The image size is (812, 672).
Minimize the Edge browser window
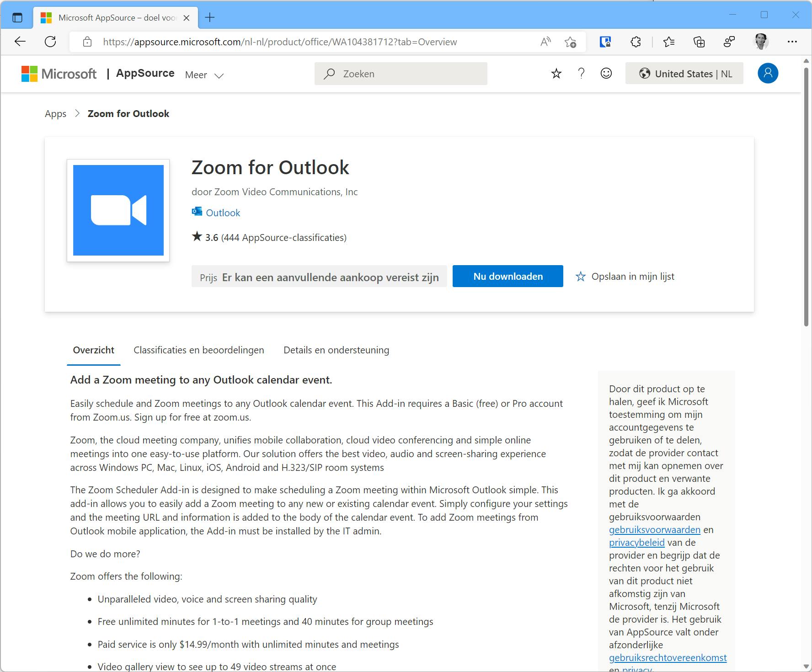coord(732,15)
